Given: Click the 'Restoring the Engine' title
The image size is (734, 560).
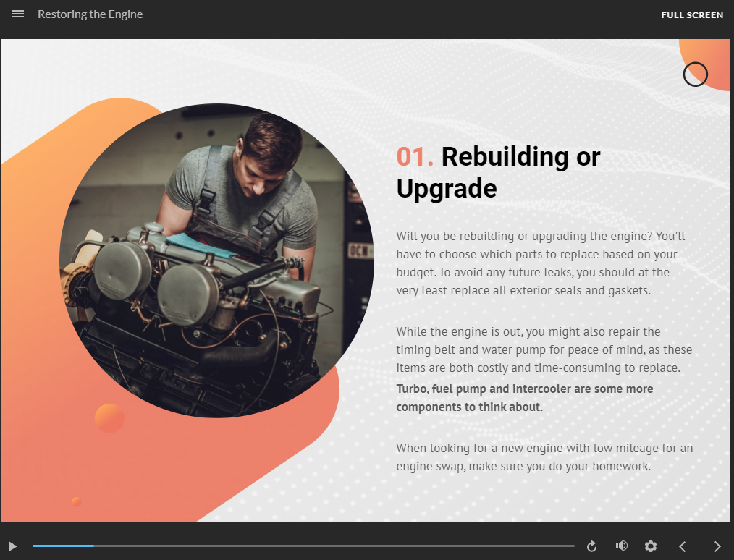Looking at the screenshot, I should tap(90, 14).
